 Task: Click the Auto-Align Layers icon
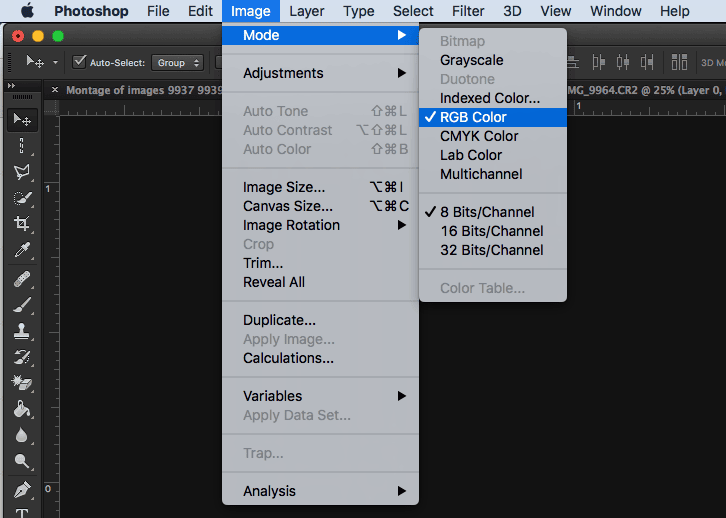pyautogui.click(x=679, y=62)
